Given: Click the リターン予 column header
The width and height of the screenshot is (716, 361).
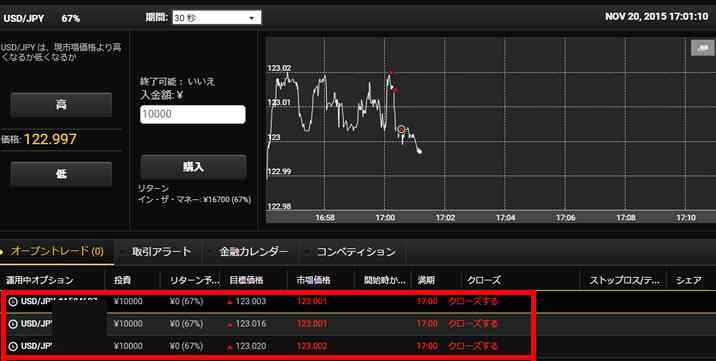Looking at the screenshot, I should [195, 280].
